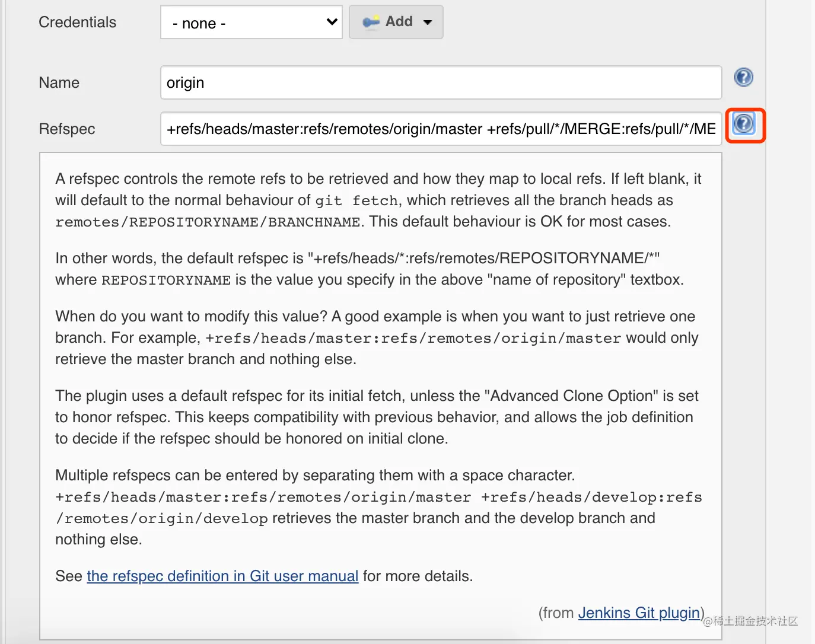Image resolution: width=815 pixels, height=644 pixels.
Task: Click the 'remotes/REPOSITORYNAME/BRANCHNAME' code snippet
Action: pos(208,222)
